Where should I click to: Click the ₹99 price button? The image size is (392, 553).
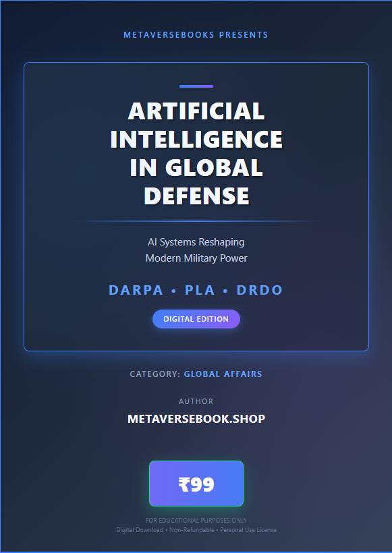click(196, 484)
